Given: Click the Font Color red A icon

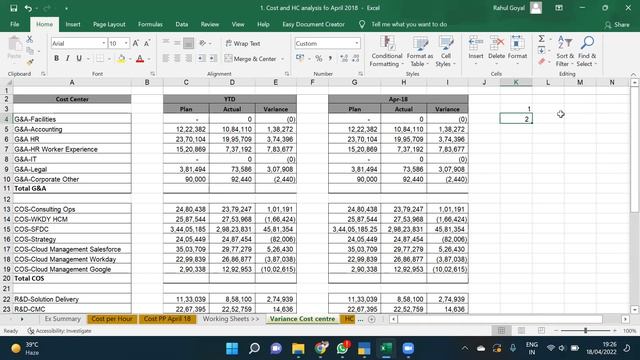Looking at the screenshot, I should click(140, 59).
